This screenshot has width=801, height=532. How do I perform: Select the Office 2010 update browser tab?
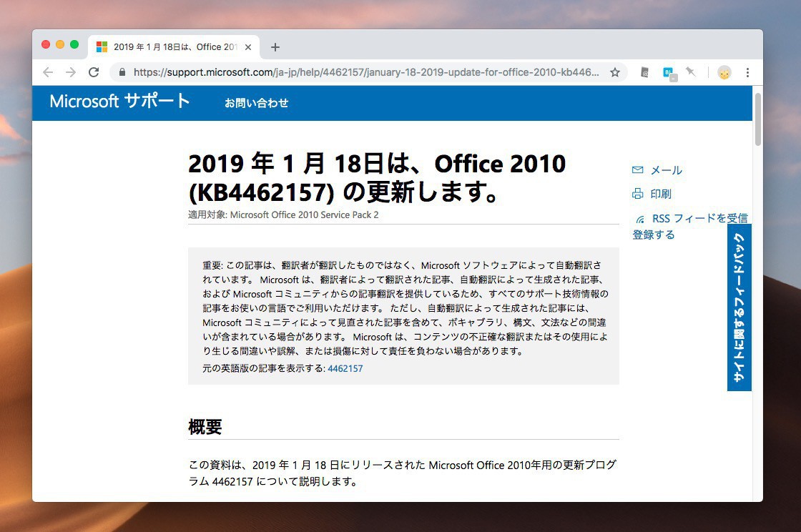(x=174, y=47)
